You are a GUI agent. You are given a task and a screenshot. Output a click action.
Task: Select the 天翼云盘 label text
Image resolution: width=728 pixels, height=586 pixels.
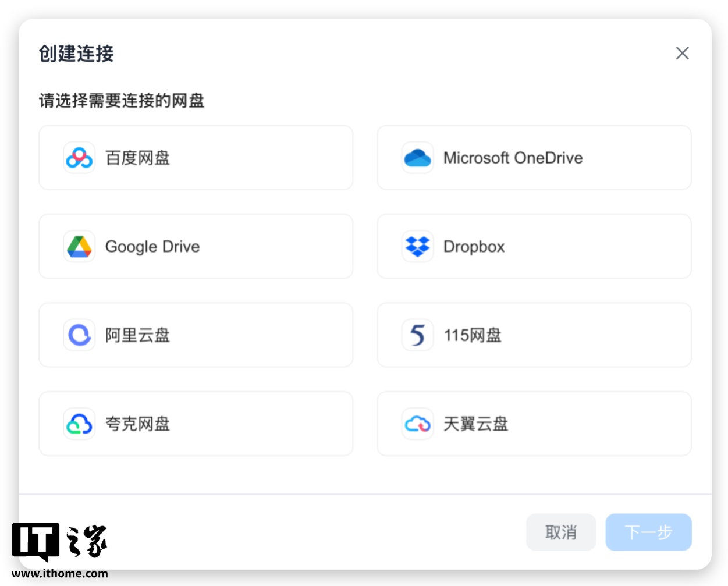(x=476, y=424)
